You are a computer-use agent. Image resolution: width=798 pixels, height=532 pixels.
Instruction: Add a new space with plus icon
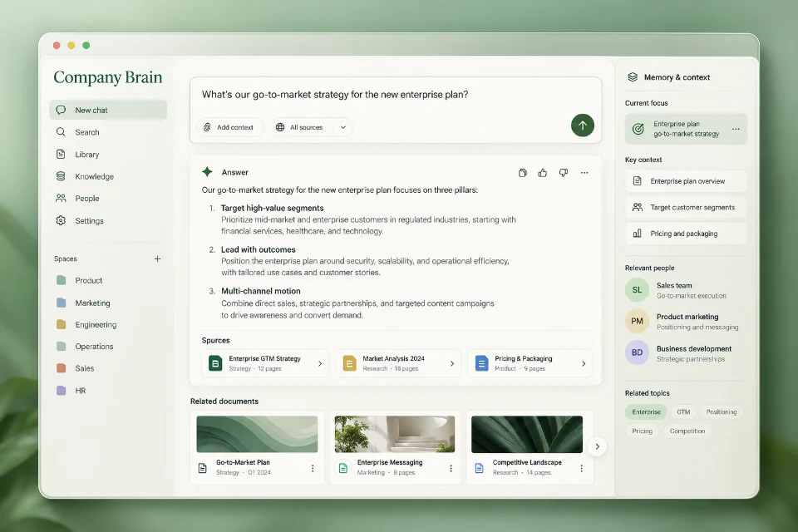pos(157,259)
